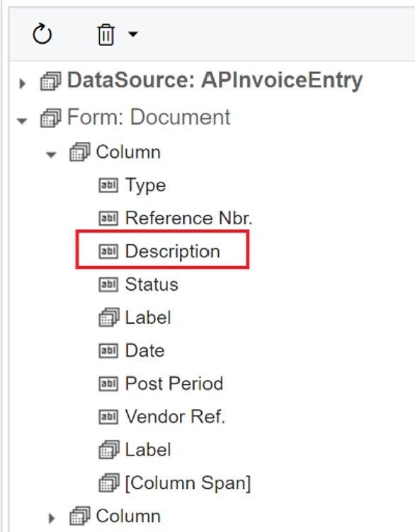Click the Status field textbox icon
This screenshot has width=415, height=532.
pyautogui.click(x=108, y=284)
